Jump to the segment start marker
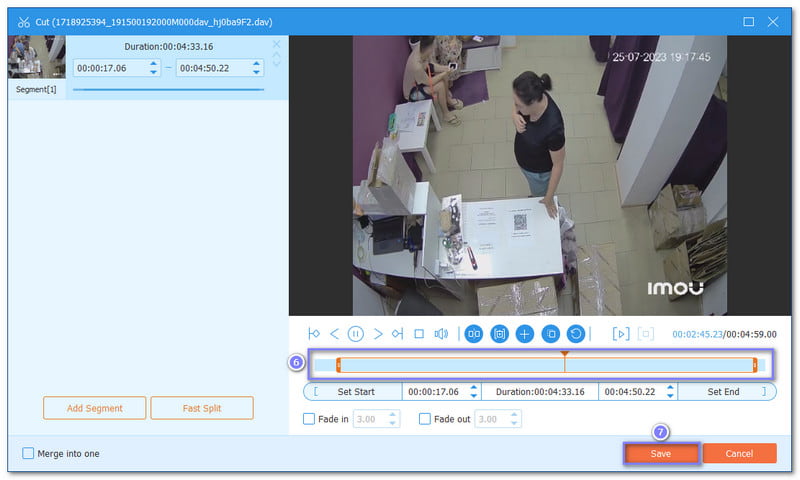The width and height of the screenshot is (800, 480). 314,334
